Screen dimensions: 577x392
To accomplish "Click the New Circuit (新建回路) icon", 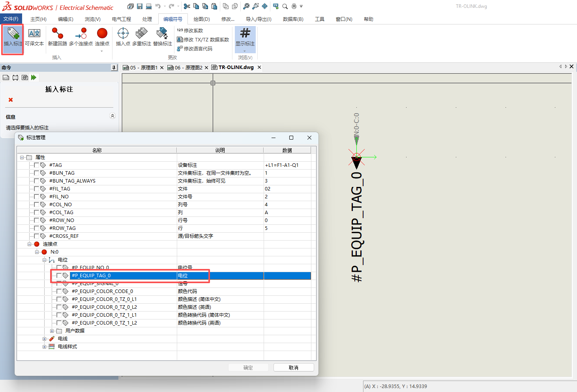I will (x=57, y=35).
